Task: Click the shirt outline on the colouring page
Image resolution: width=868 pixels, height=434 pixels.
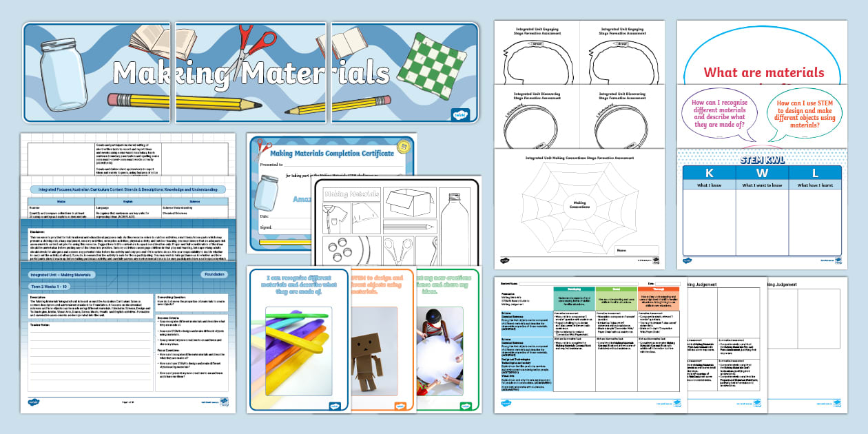Action: coord(335,218)
